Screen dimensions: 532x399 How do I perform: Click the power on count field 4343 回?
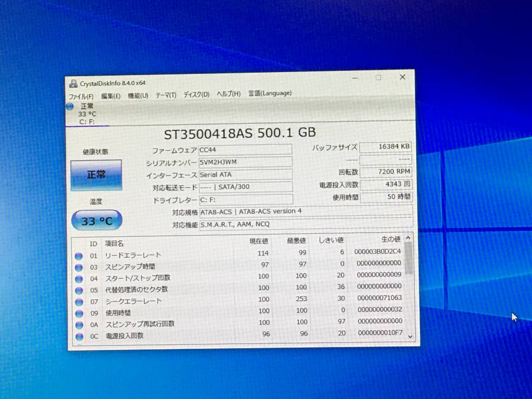coord(386,184)
